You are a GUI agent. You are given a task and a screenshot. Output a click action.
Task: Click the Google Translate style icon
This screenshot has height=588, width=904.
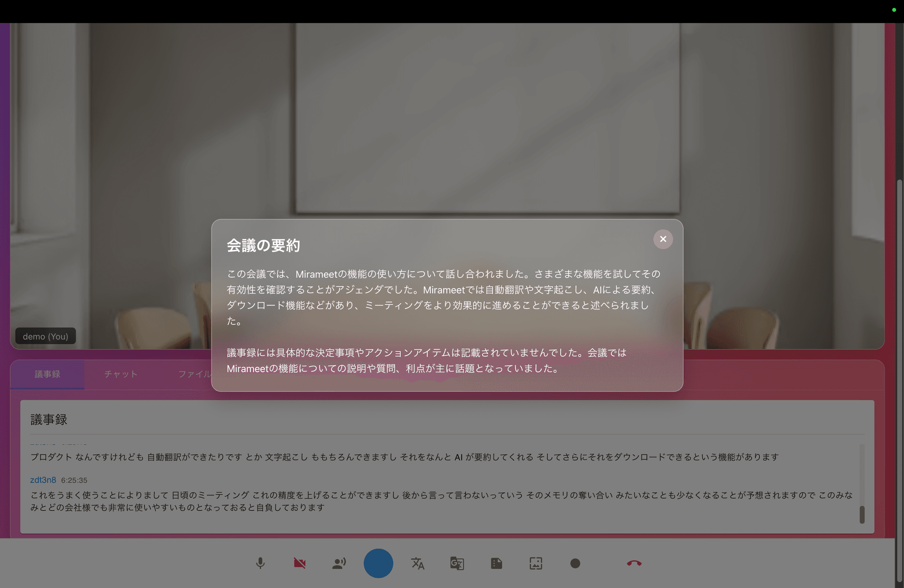457,563
